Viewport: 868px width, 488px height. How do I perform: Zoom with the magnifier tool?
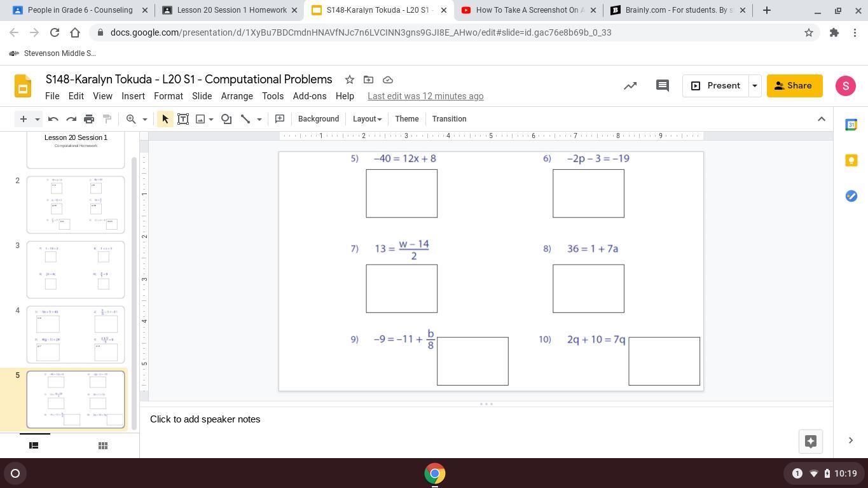[x=131, y=119]
